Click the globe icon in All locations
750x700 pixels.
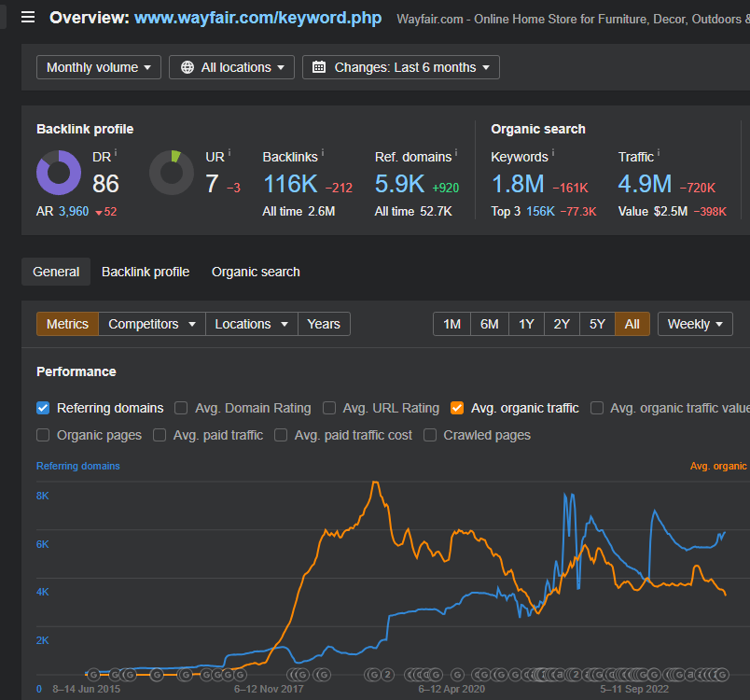(x=187, y=67)
